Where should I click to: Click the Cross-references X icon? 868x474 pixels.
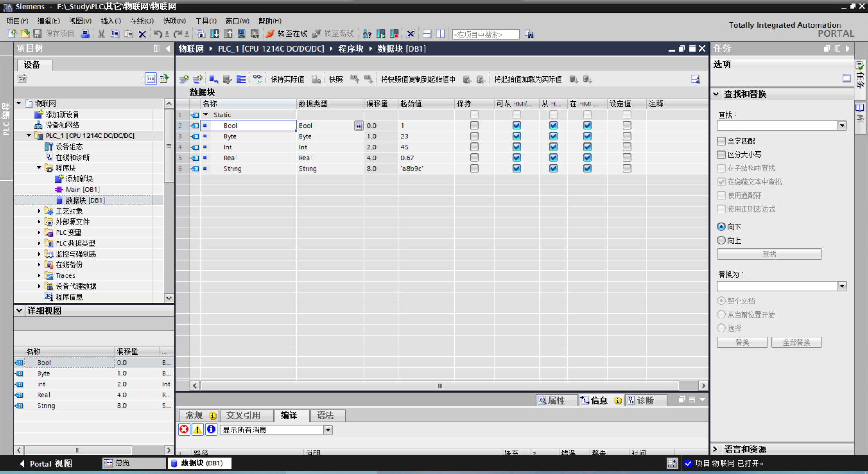click(410, 34)
